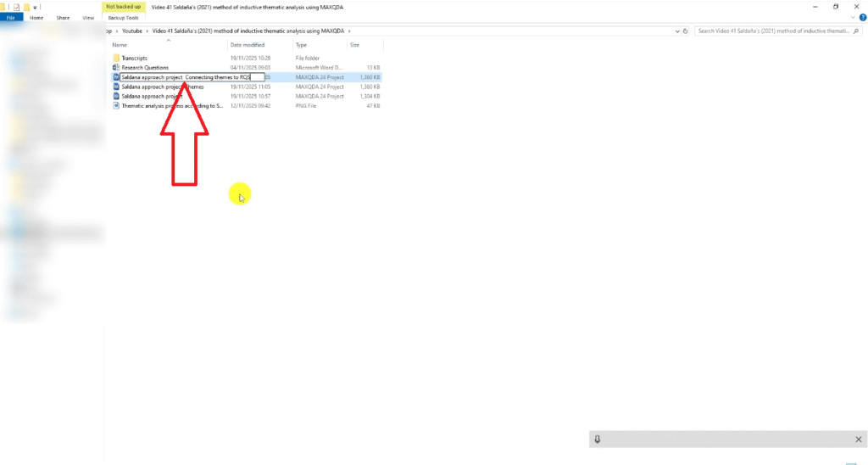
Task: Select the Backup Tools tab
Action: click(x=123, y=17)
